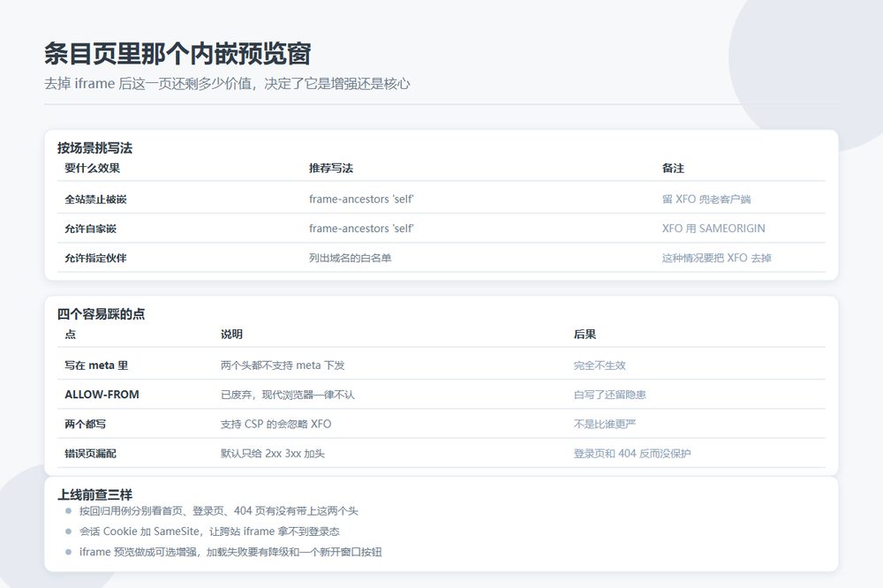Click the note 留 XFO 兜老客户端
Viewport: 883px width, 588px height.
pyautogui.click(x=706, y=199)
